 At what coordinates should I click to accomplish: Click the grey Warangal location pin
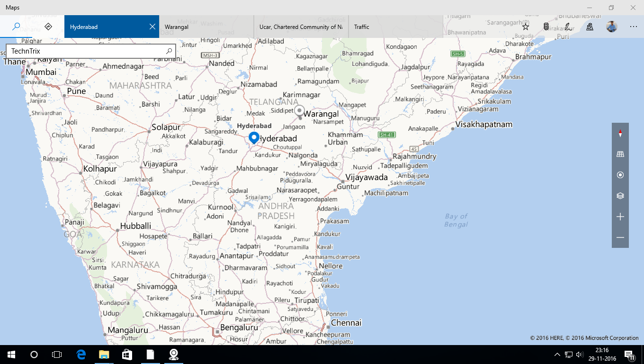point(299,111)
